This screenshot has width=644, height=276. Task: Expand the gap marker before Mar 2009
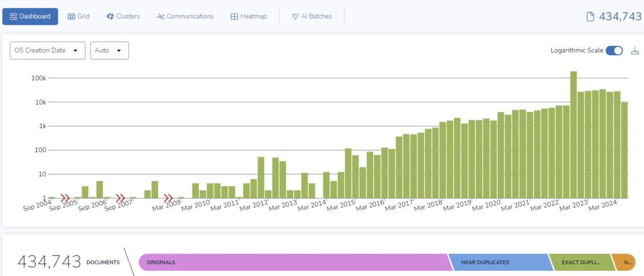click(168, 198)
